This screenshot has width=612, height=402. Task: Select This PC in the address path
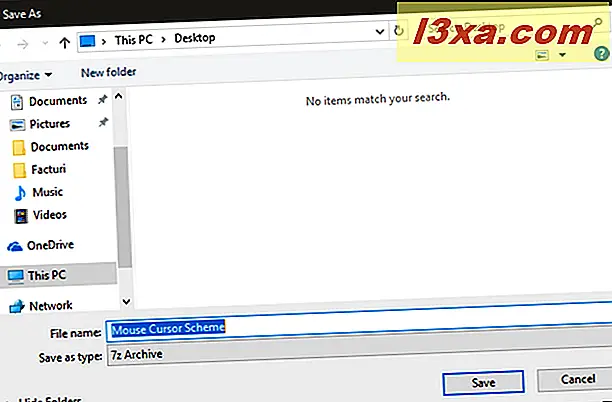click(x=133, y=40)
